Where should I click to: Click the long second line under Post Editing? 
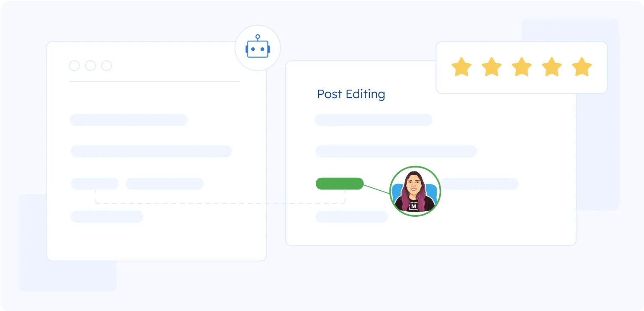coord(396,151)
